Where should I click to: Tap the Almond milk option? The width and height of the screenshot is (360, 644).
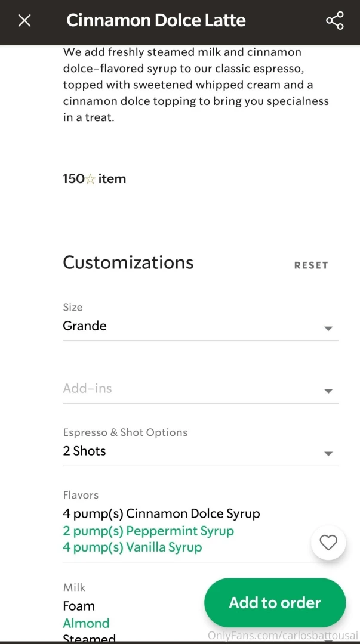pyautogui.click(x=86, y=623)
